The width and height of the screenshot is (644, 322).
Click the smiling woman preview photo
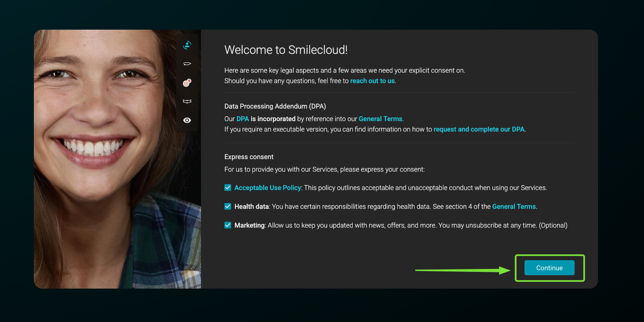[104, 159]
